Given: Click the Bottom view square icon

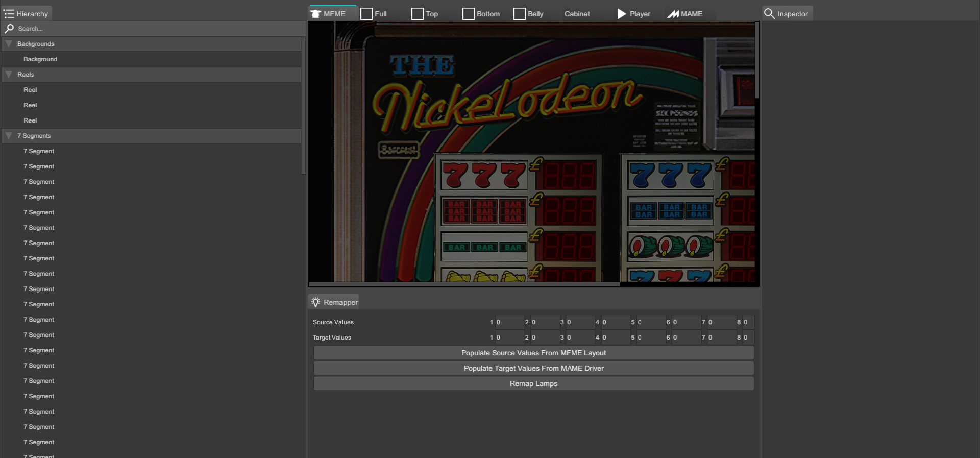Looking at the screenshot, I should [469, 14].
